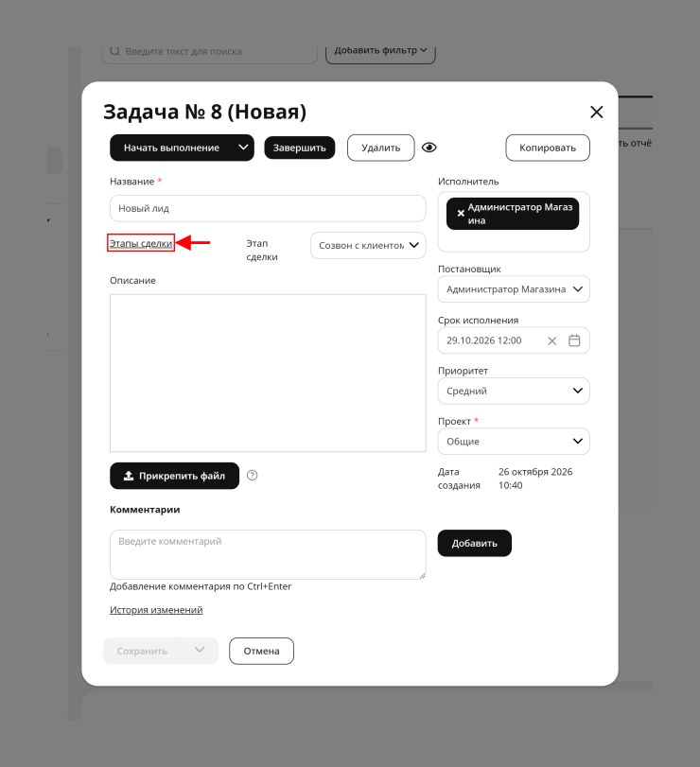The height and width of the screenshot is (767, 700).
Task: Close the task dialog with the X
Action: coord(596,112)
